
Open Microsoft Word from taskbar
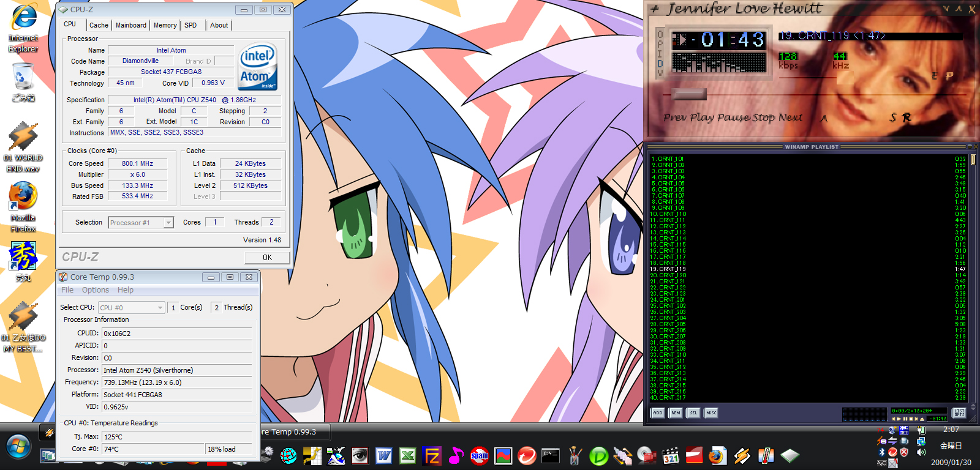coord(384,456)
